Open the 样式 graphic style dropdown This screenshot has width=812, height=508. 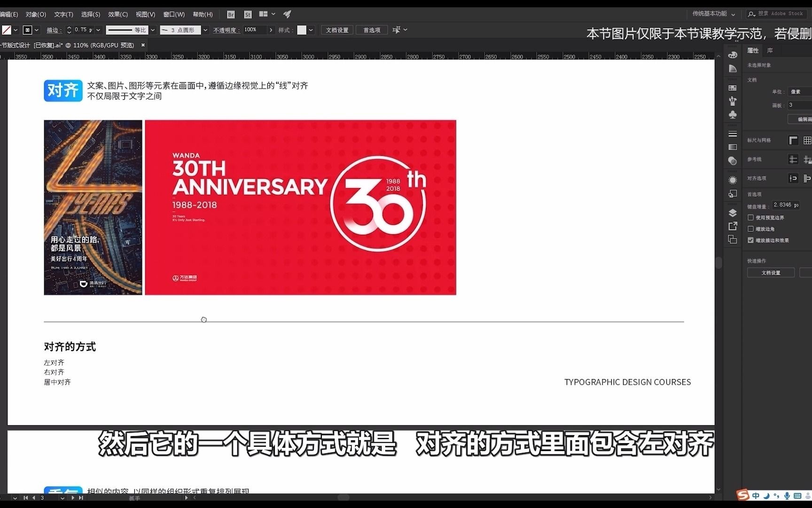coord(311,30)
